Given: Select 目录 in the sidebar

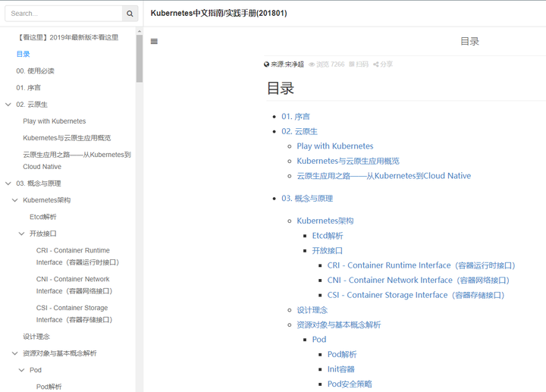Looking at the screenshot, I should [23, 54].
